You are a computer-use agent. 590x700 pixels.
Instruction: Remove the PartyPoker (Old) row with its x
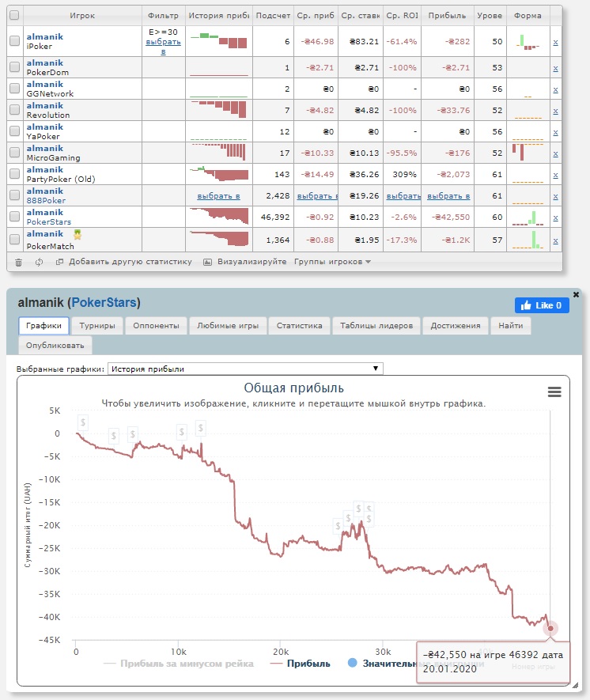pyautogui.click(x=556, y=176)
